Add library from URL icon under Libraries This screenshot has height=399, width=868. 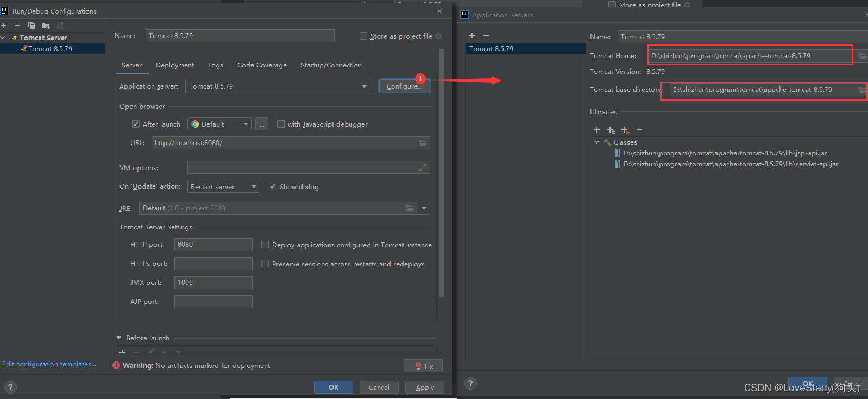point(611,130)
